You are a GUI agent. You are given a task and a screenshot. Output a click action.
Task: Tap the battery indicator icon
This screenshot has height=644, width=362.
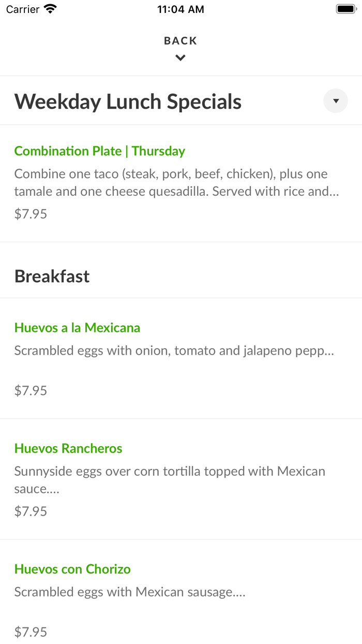pyautogui.click(x=345, y=8)
